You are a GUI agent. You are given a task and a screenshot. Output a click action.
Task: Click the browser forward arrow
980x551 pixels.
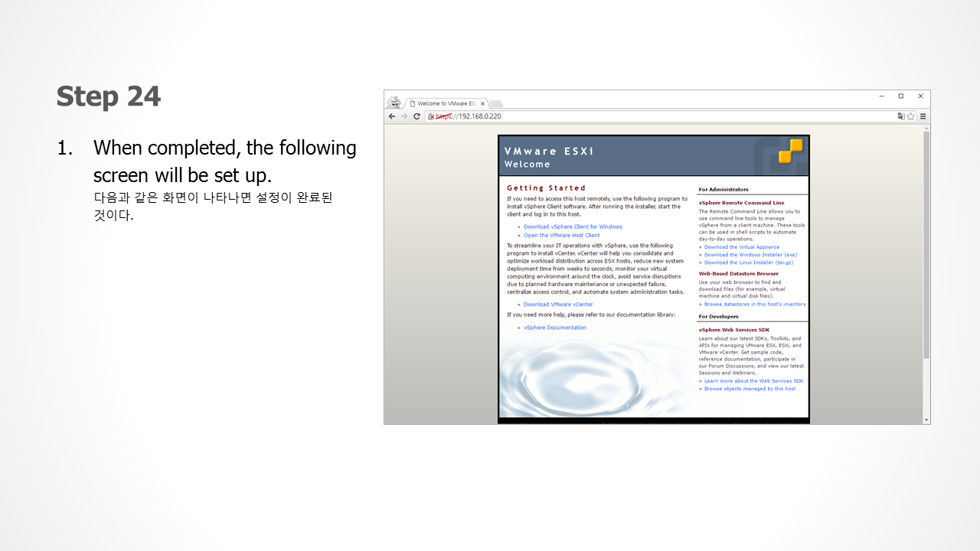coord(404,116)
